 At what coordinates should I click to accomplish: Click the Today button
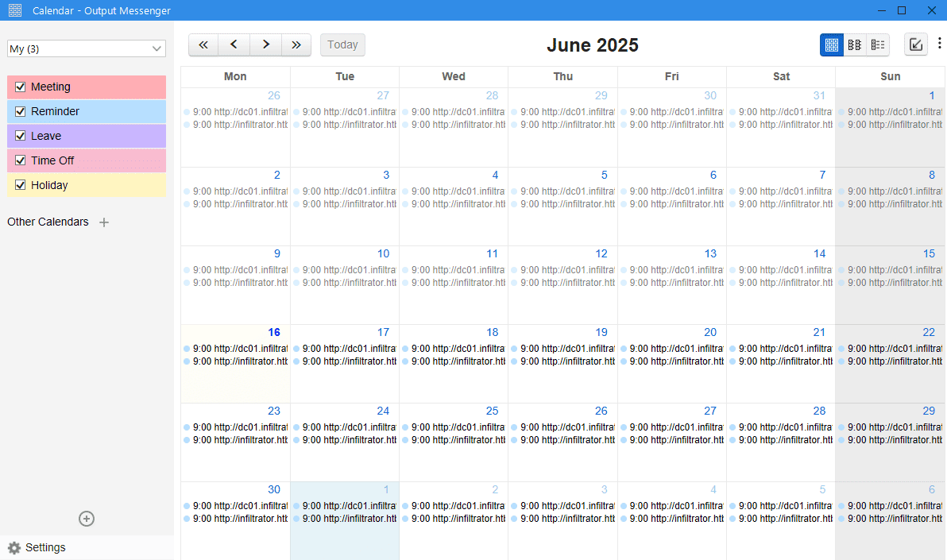[x=342, y=45]
